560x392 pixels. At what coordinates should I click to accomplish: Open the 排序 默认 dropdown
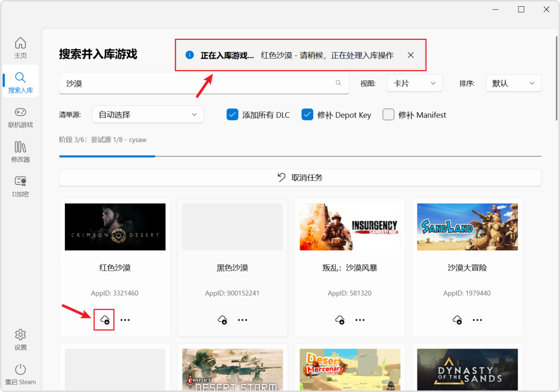pyautogui.click(x=513, y=83)
